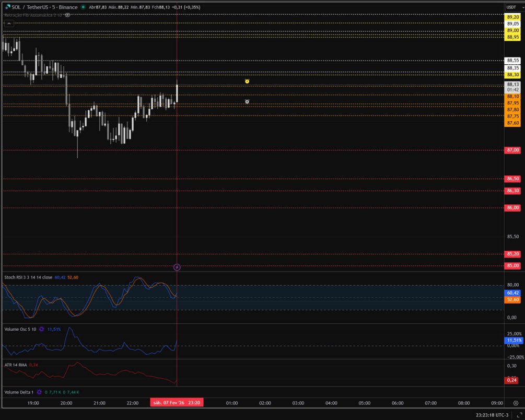
Task: Open the USDT currency dropdown
Action: tap(510, 8)
